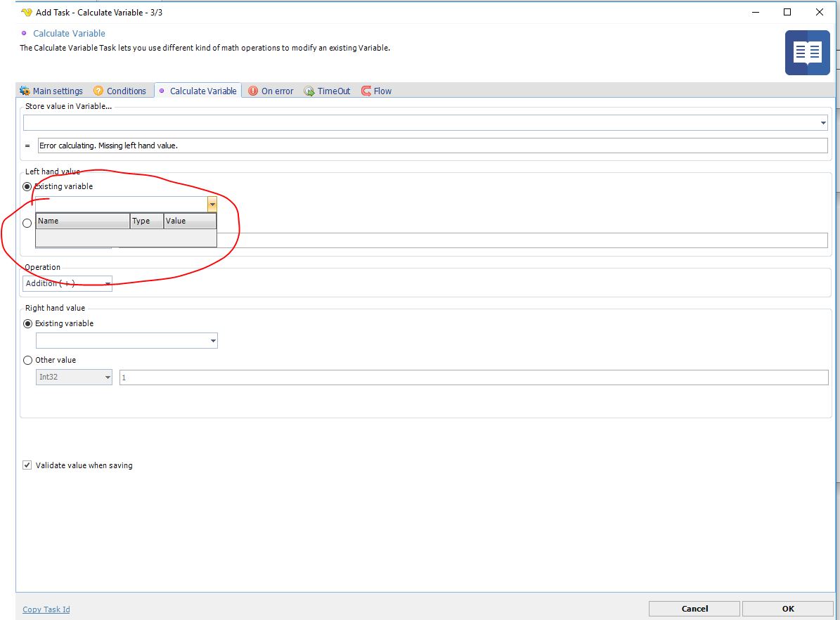Click the On error red warning icon
Screen dimensions: 840x620
[253, 91]
